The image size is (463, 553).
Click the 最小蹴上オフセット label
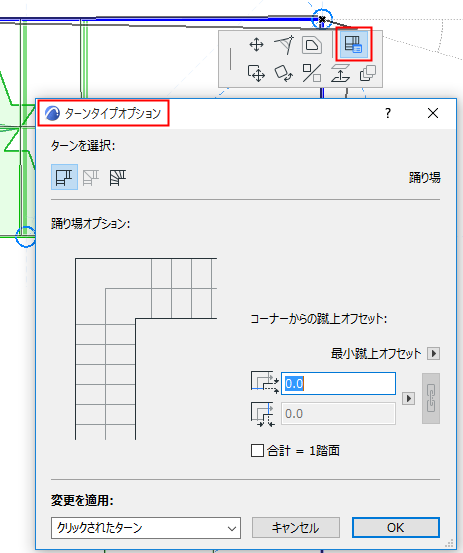tap(376, 353)
